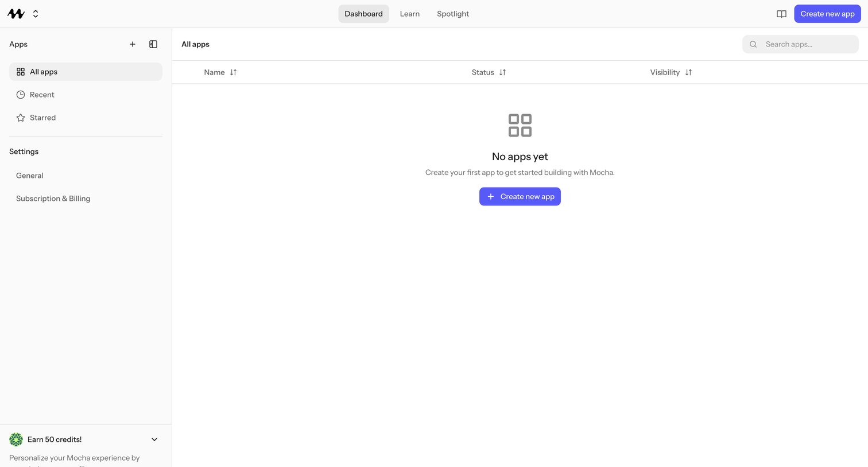
Task: Click the Name sort arrows icon
Action: tap(234, 72)
